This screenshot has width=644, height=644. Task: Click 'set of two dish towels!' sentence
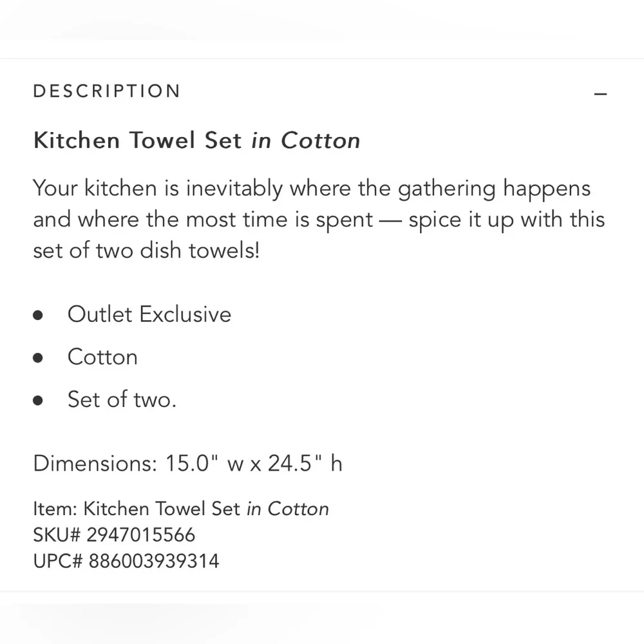tap(146, 251)
